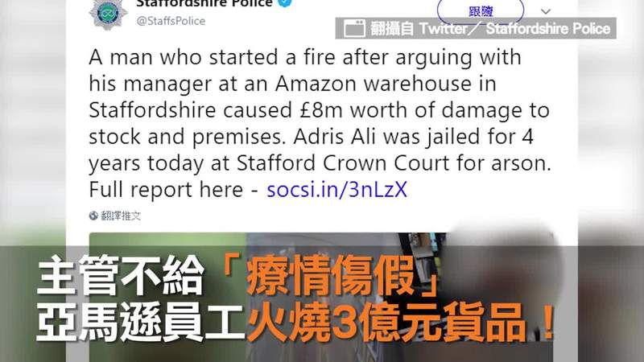Follow the account with the 跟隨 button
Image resolution: width=644 pixels, height=362 pixels.
[481, 10]
